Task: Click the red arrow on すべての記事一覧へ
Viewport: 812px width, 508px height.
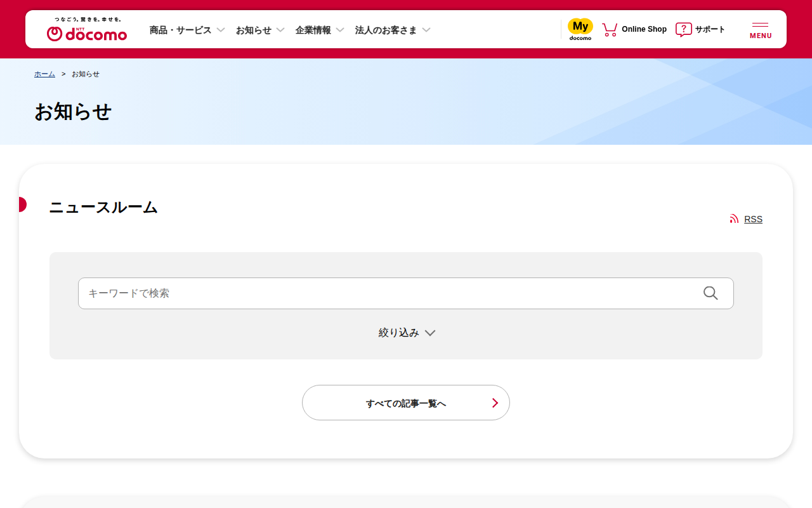Action: tap(495, 403)
